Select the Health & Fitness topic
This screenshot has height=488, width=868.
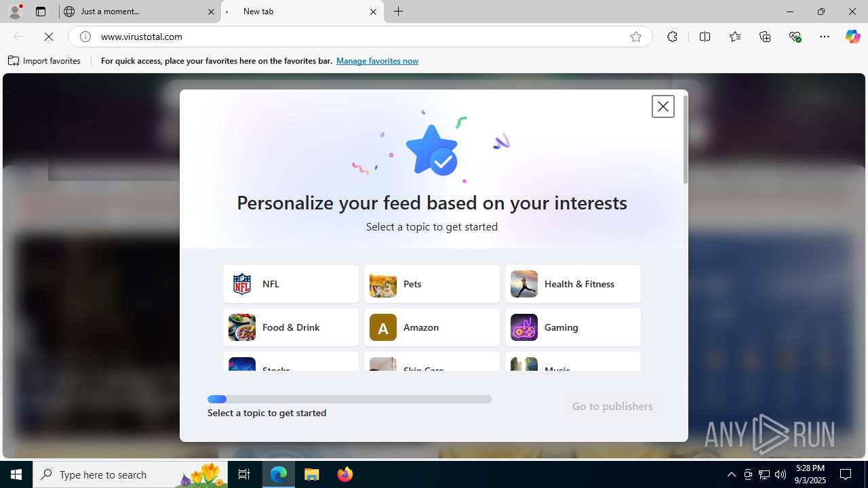coord(573,284)
